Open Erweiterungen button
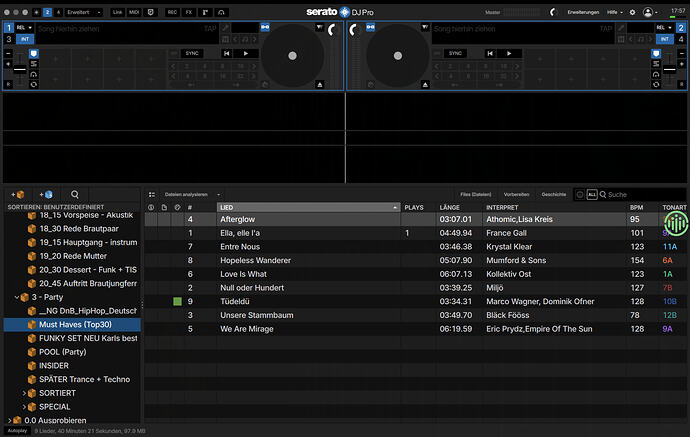This screenshot has height=437, width=690. pos(583,12)
